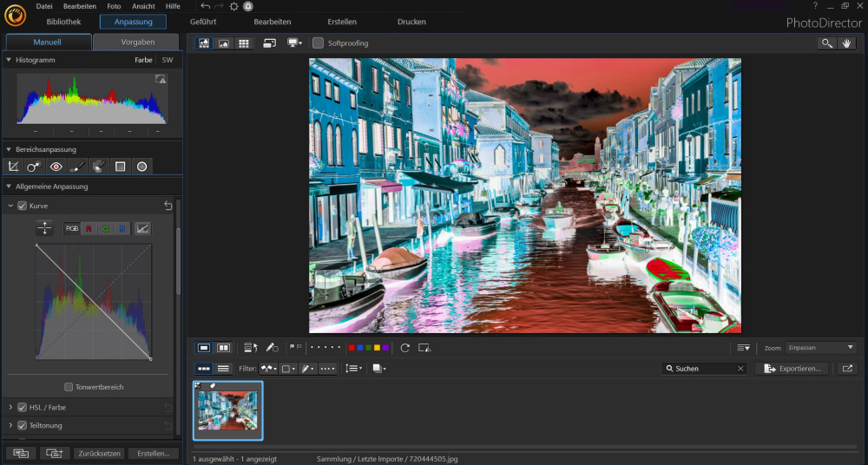Select the red R curve channel
868x465 pixels.
coord(88,228)
